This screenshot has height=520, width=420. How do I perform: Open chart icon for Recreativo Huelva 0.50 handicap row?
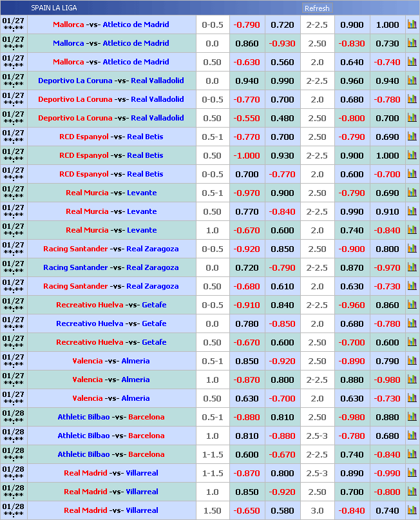(x=412, y=342)
